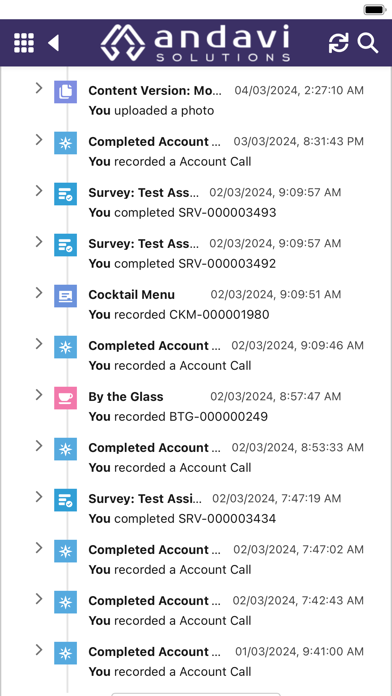
Task: Expand the SRV-000003492 survey entry
Action: coord(39,241)
